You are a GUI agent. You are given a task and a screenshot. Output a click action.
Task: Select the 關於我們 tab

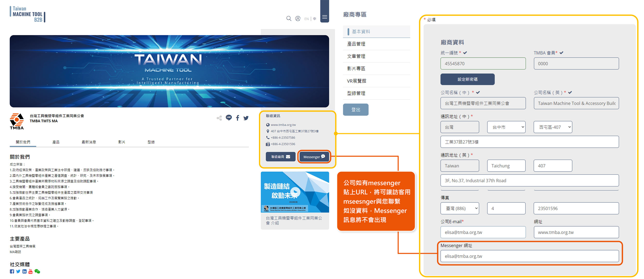(23, 142)
